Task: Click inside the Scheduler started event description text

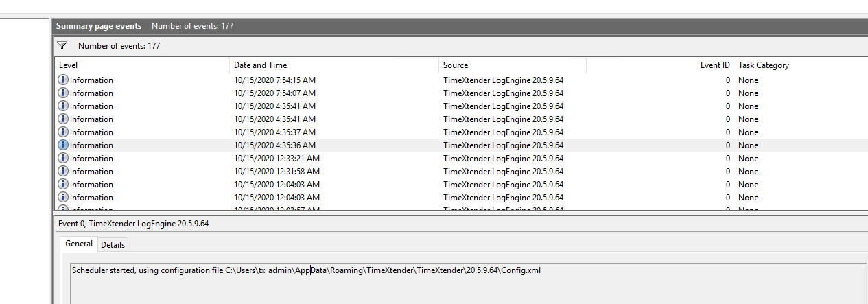Action: tap(306, 270)
